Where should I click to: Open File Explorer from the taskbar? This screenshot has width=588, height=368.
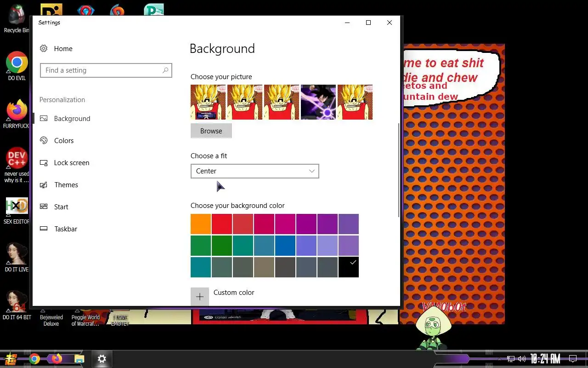pyautogui.click(x=79, y=359)
